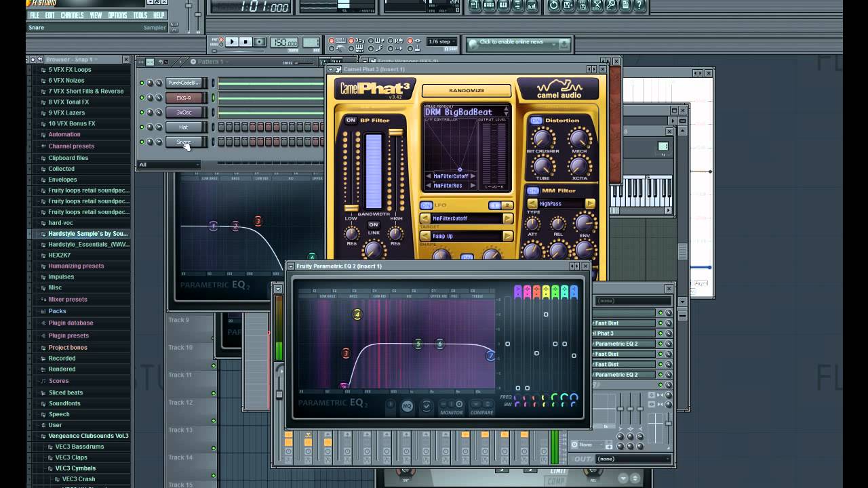Expand the Vengeance Clubsounds Vol.3 folder
This screenshot has height=488, width=868.
coord(88,436)
